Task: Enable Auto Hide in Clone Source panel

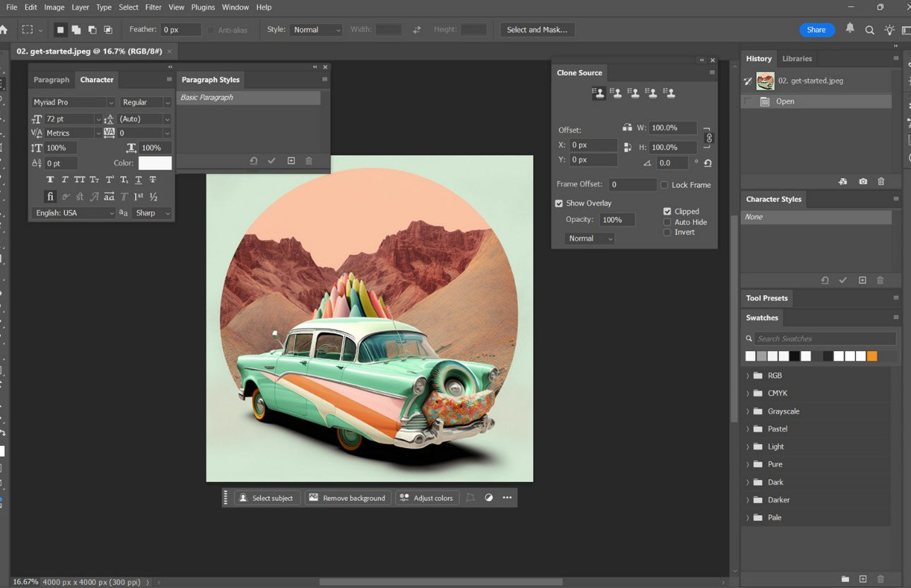Action: [667, 221]
